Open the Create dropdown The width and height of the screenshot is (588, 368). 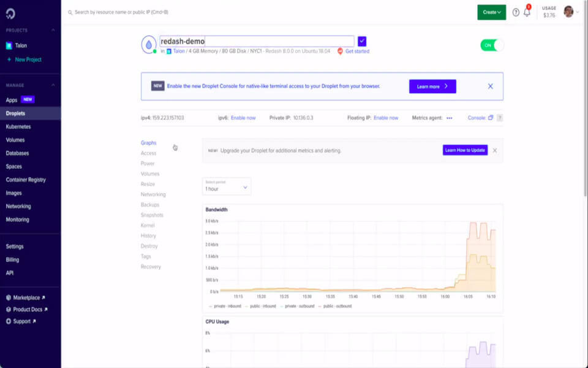[x=492, y=12]
